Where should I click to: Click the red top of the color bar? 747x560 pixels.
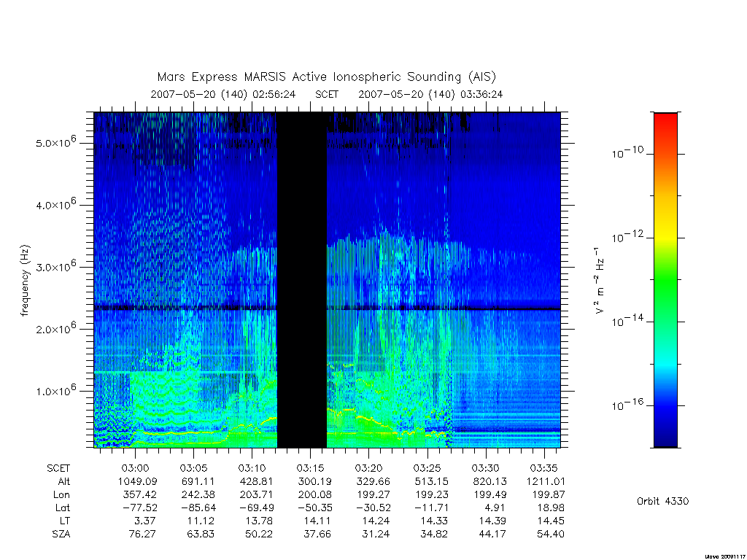665,124
